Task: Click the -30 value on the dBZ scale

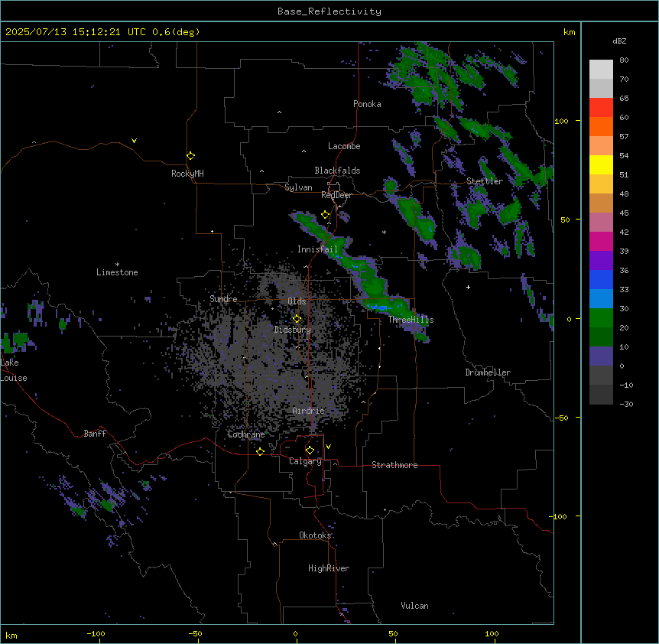Action: pos(626,405)
